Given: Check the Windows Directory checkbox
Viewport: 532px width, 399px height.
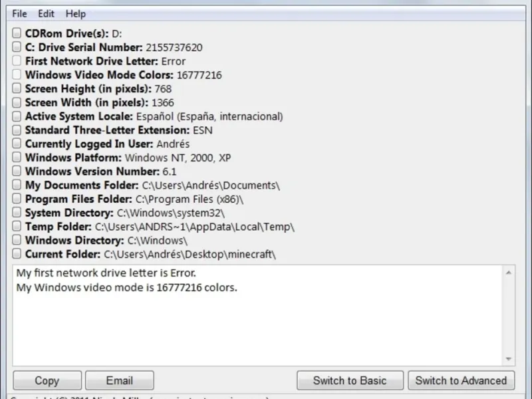Looking at the screenshot, I should pos(17,240).
